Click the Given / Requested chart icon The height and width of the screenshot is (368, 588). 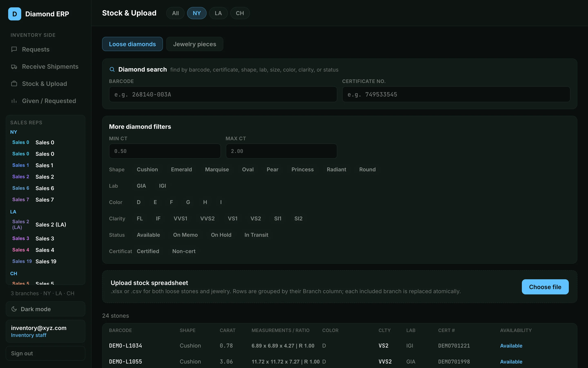click(x=14, y=101)
